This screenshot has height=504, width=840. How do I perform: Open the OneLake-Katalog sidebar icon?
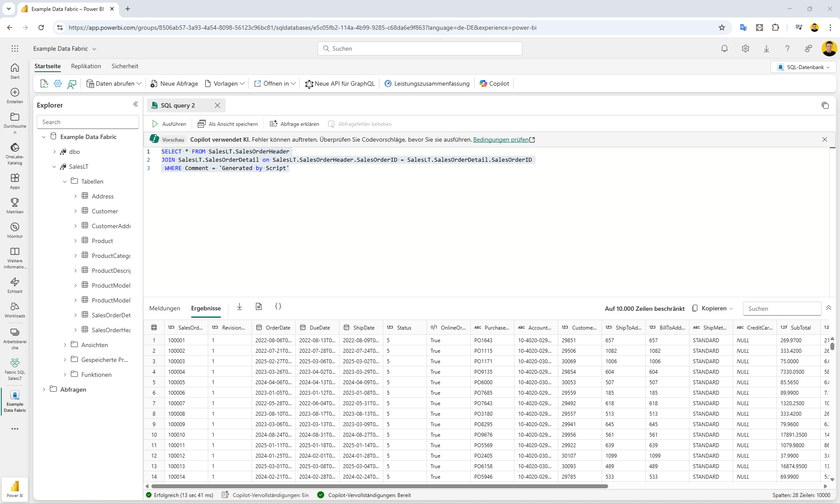click(15, 153)
